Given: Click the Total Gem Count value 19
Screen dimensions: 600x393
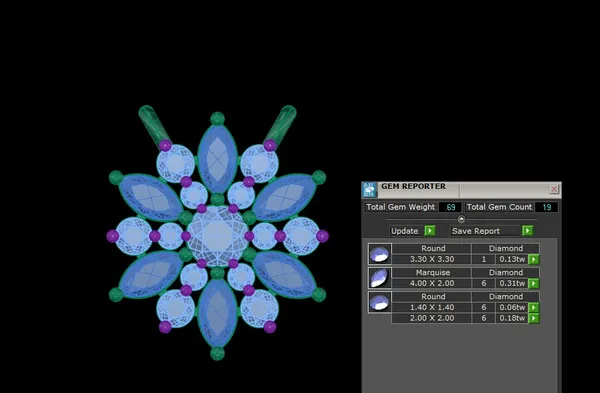Looking at the screenshot, I should pyautogui.click(x=546, y=207).
